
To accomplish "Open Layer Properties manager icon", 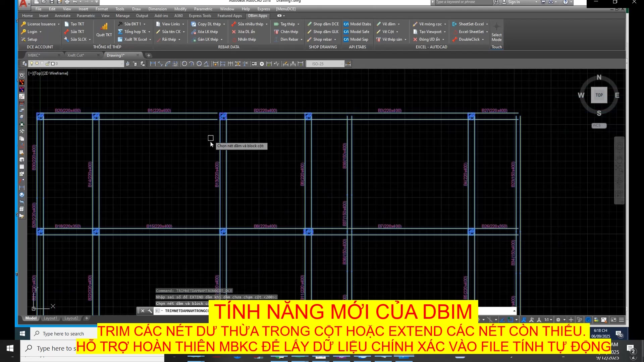I will click(x=24, y=64).
